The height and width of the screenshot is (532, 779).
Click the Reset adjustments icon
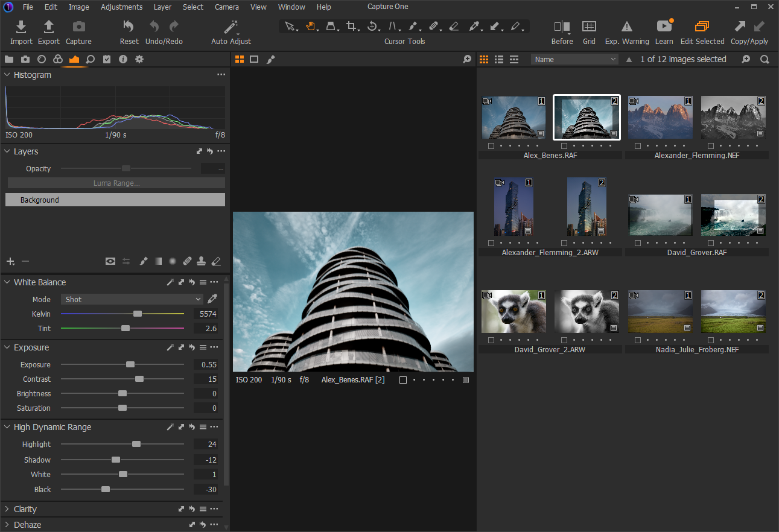tap(129, 27)
